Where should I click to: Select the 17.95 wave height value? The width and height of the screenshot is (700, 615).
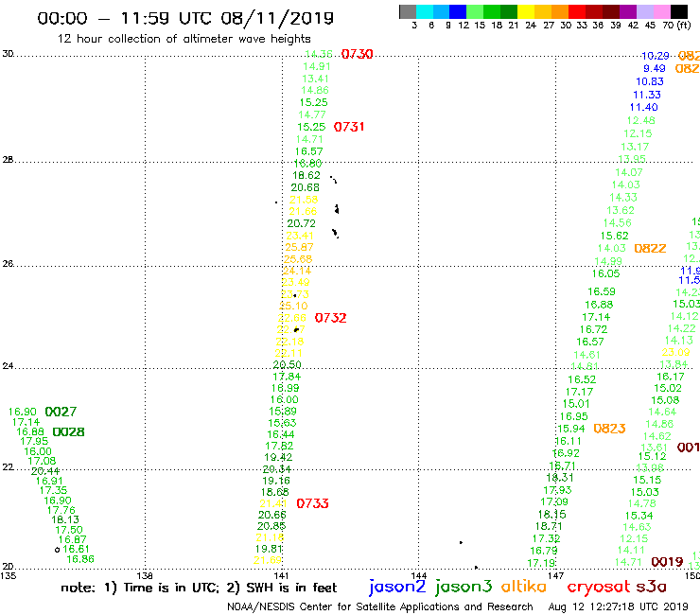pos(34,441)
